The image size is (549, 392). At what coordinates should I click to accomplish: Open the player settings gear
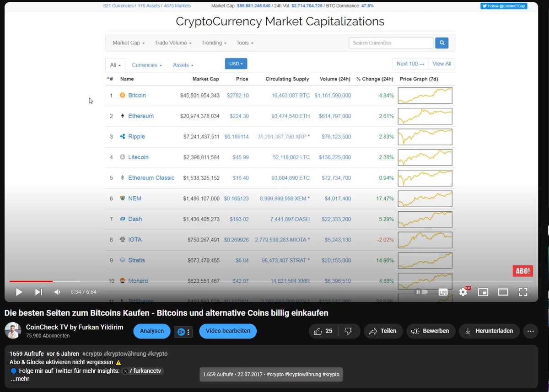[463, 292]
